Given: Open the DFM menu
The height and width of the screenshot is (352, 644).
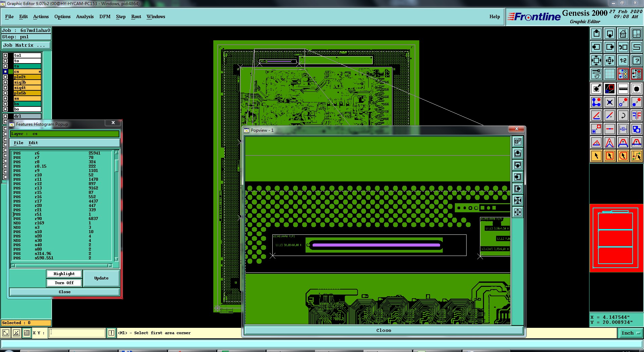Looking at the screenshot, I should pyautogui.click(x=105, y=16).
